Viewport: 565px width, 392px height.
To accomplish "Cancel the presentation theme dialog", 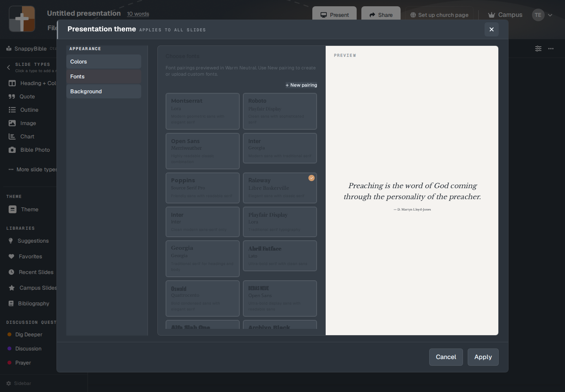I will 446,357.
